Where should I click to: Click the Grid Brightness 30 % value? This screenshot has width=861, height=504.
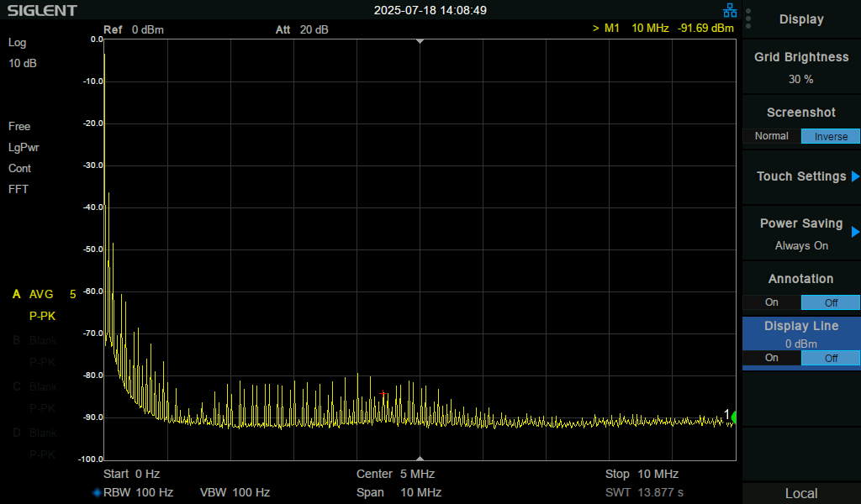(800, 80)
